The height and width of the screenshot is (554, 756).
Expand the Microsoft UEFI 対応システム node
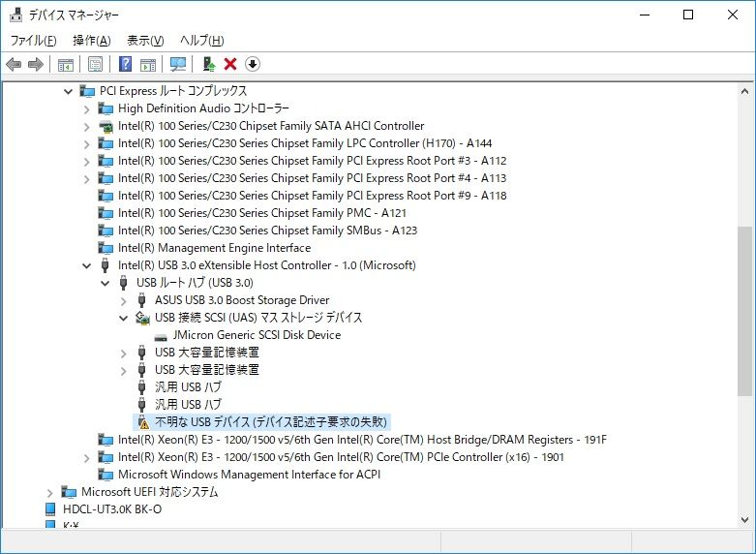pyautogui.click(x=50, y=492)
